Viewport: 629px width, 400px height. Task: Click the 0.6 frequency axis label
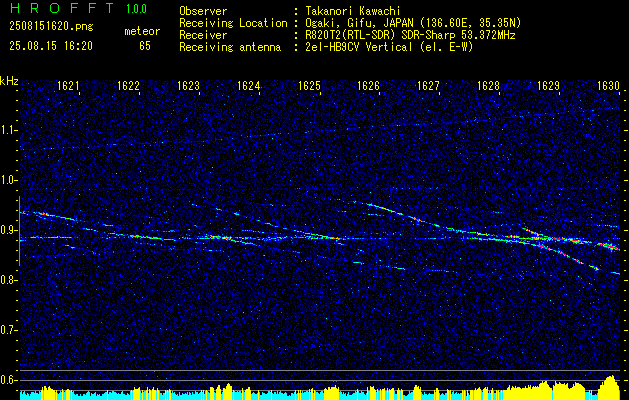[9, 380]
